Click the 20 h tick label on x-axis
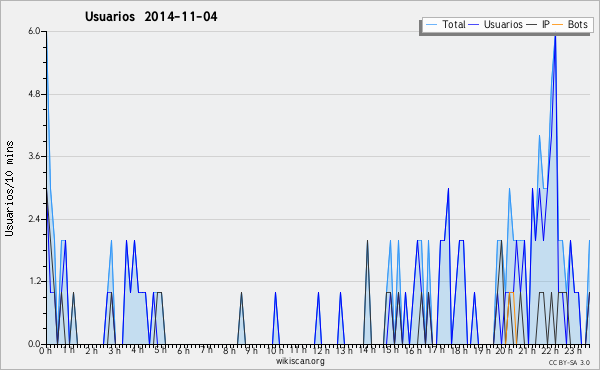 504,350
